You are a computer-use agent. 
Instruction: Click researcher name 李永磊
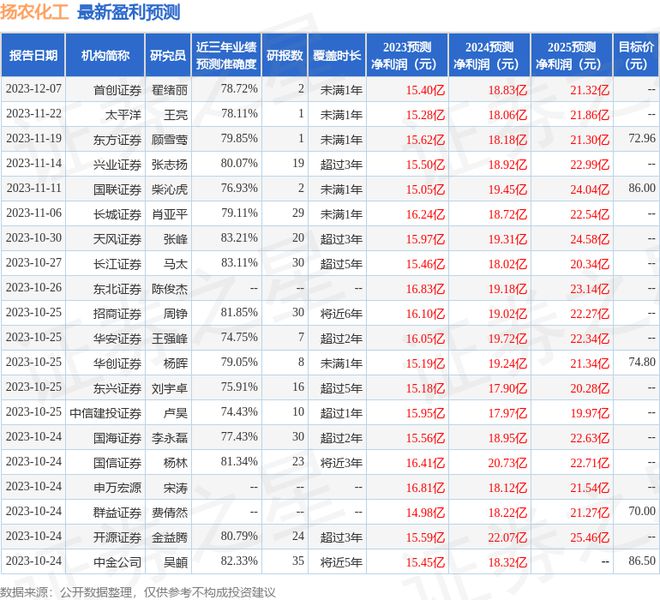pyautogui.click(x=170, y=437)
